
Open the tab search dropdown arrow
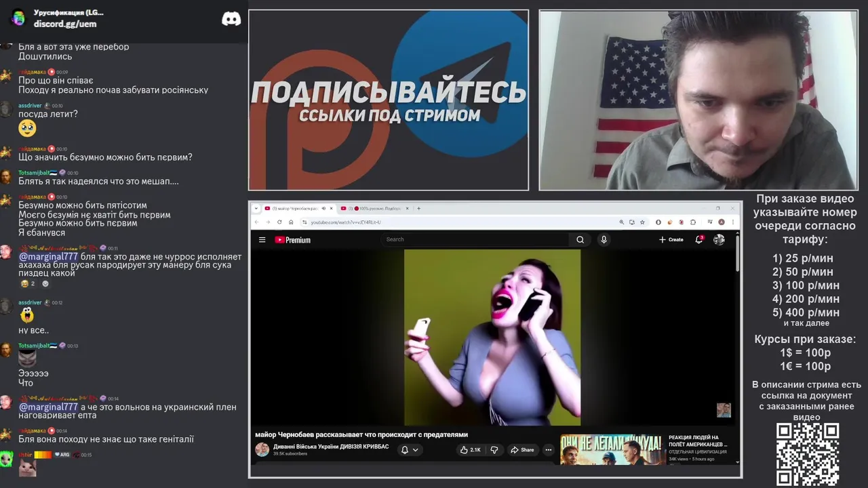256,208
